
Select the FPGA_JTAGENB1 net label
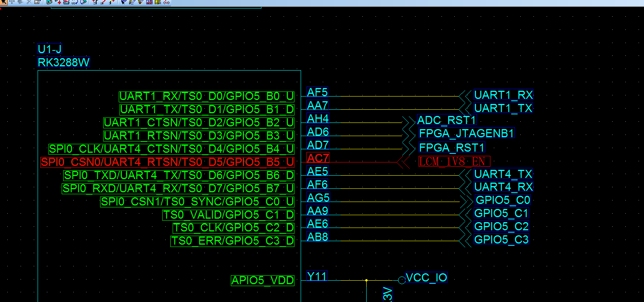coord(466,133)
